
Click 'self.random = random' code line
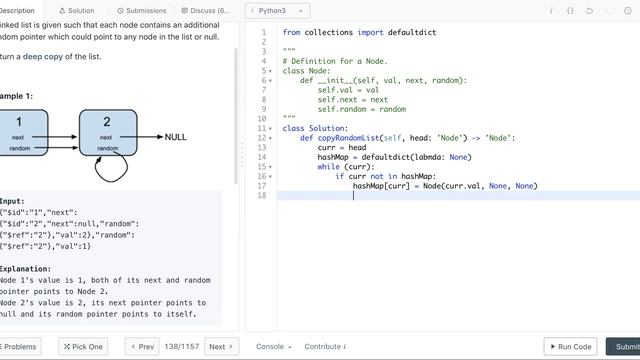pos(362,109)
